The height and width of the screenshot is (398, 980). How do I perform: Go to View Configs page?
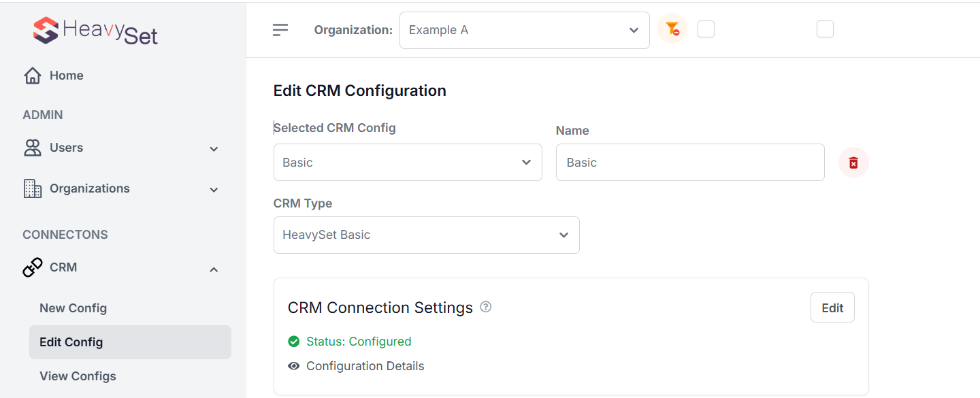[x=78, y=376]
